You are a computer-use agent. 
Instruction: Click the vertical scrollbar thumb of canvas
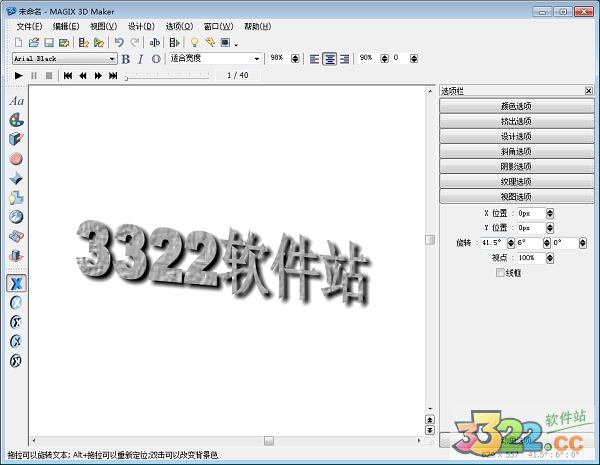click(430, 240)
